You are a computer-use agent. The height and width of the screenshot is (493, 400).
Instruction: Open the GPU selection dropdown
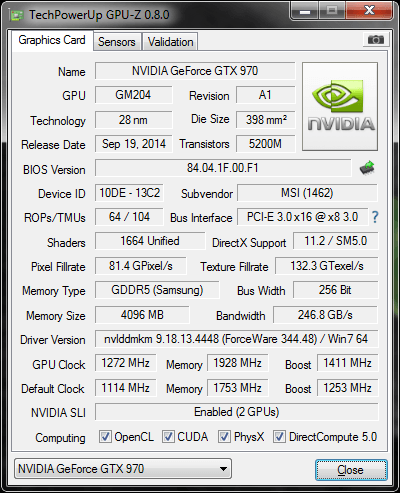123,469
